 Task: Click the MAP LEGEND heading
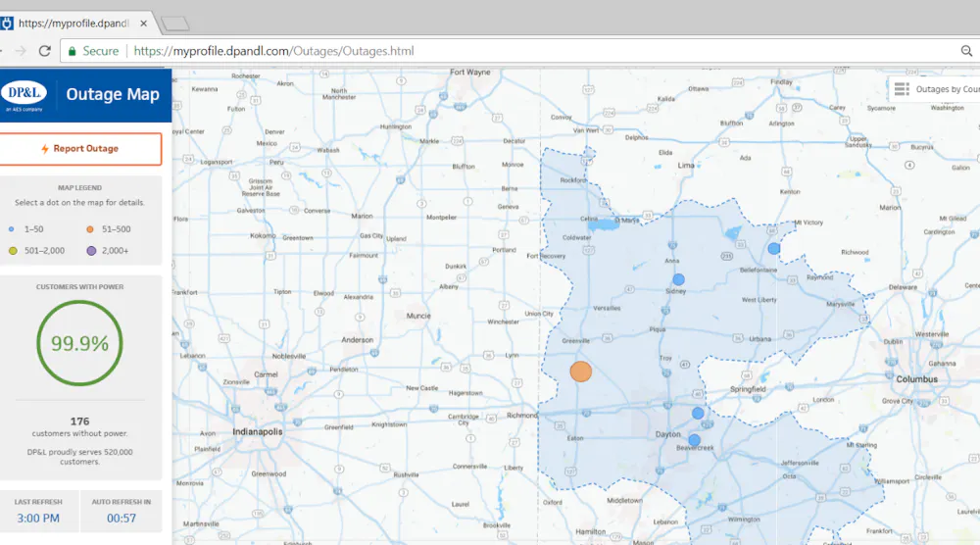pyautogui.click(x=80, y=187)
